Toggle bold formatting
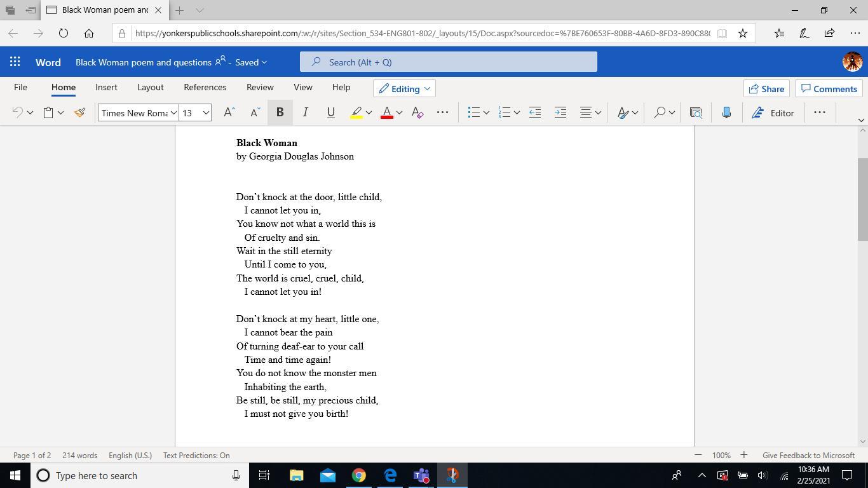Screen dimensions: 868x488 point(280,112)
